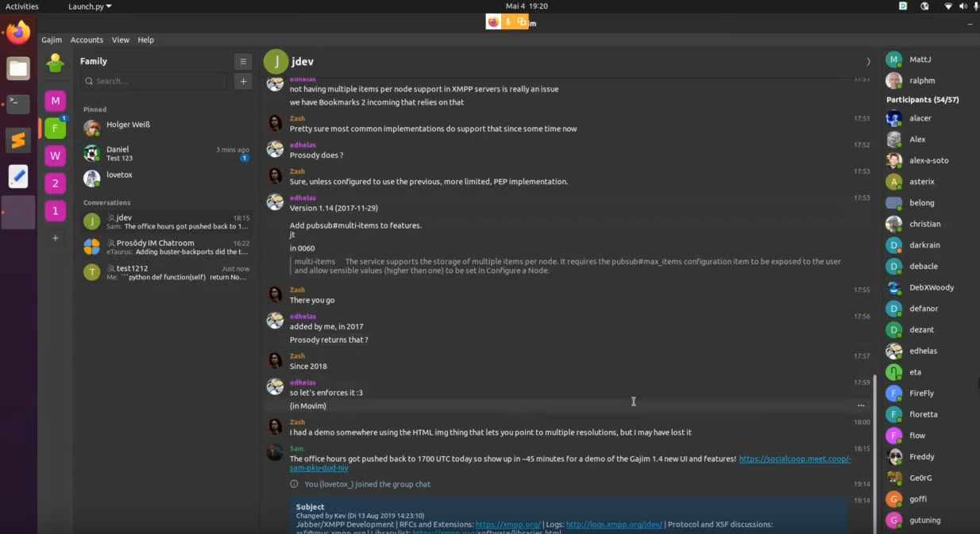
Task: Start a new chat with the plus button
Action: pyautogui.click(x=243, y=81)
